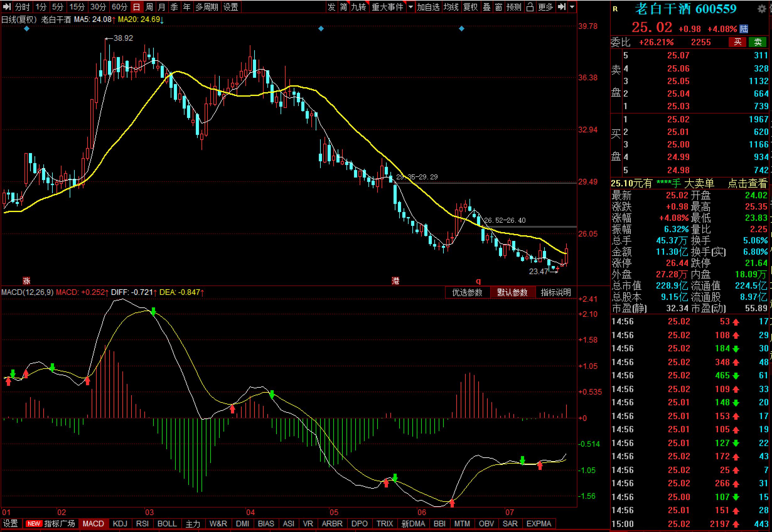Toggle the 均线 moving average display
Viewport: 772px width, 532px height.
[451, 7]
